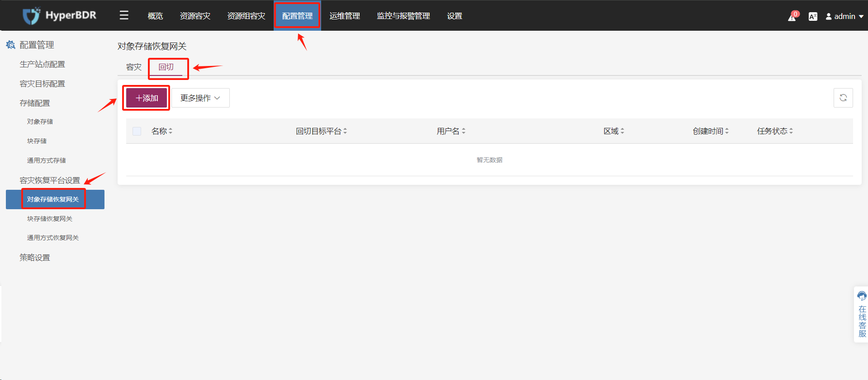Open the 设置 menu
Image resolution: width=868 pixels, height=380 pixels.
point(455,16)
